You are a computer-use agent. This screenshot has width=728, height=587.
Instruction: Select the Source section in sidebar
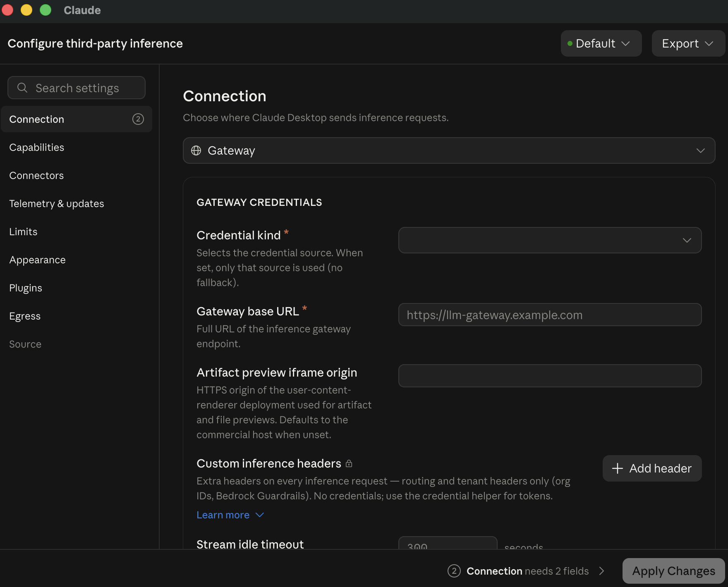click(77, 344)
